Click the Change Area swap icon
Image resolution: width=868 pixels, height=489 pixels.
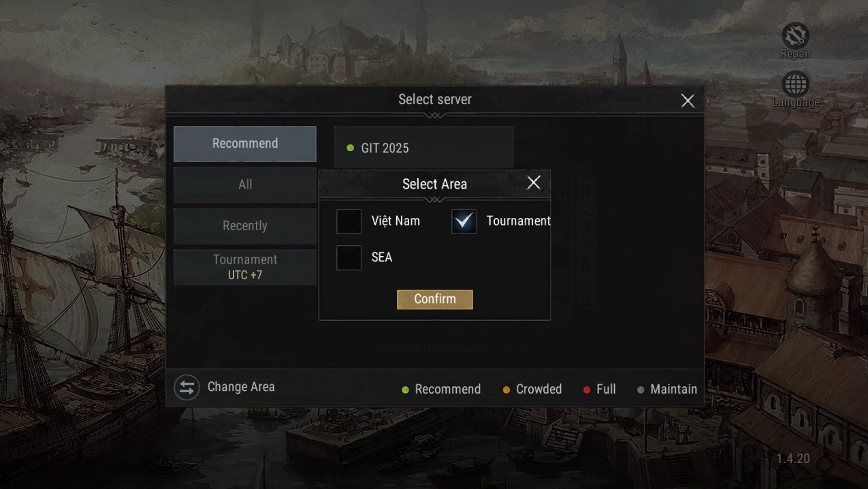click(x=187, y=388)
